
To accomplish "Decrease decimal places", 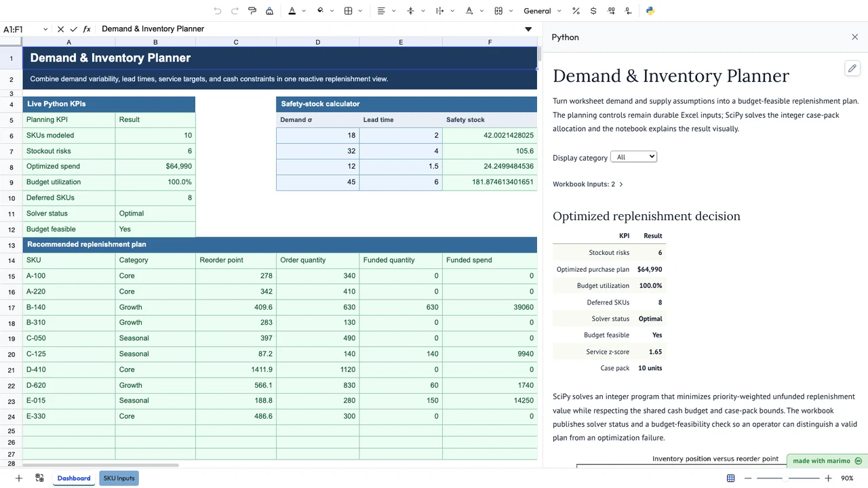I will click(629, 11).
